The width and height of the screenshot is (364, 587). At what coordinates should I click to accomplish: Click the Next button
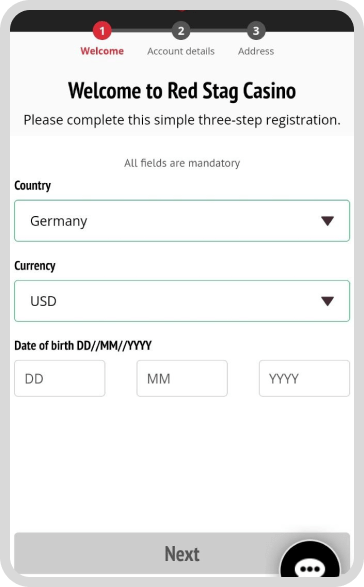182,554
